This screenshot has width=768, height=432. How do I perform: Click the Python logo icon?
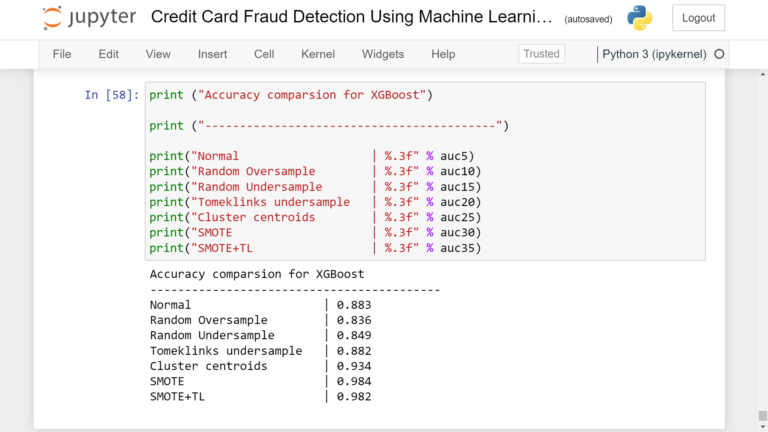(x=640, y=18)
